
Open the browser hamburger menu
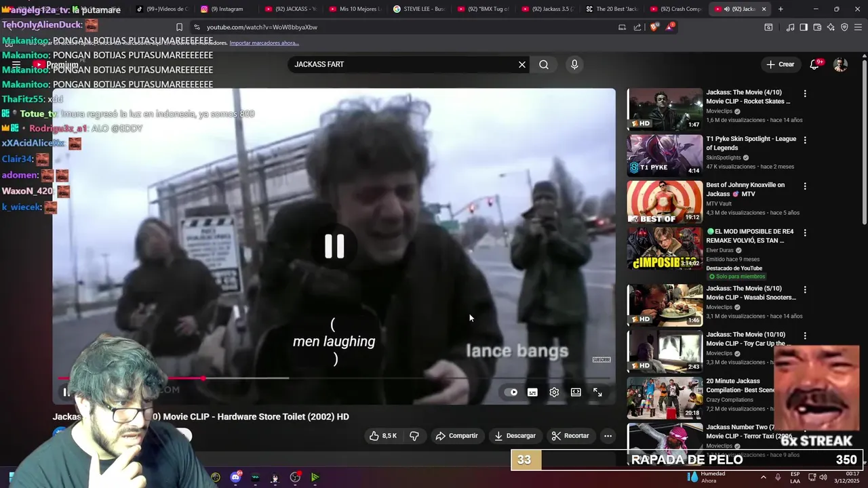tap(858, 27)
